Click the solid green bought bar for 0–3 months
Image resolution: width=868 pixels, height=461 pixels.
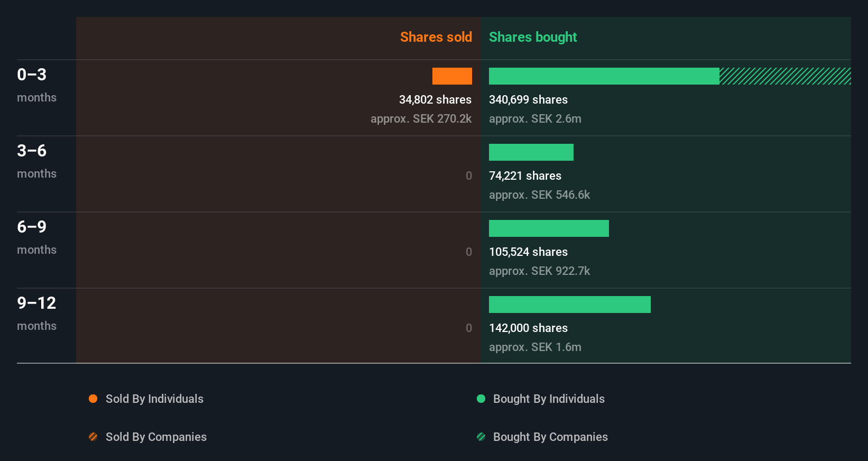[x=604, y=76]
